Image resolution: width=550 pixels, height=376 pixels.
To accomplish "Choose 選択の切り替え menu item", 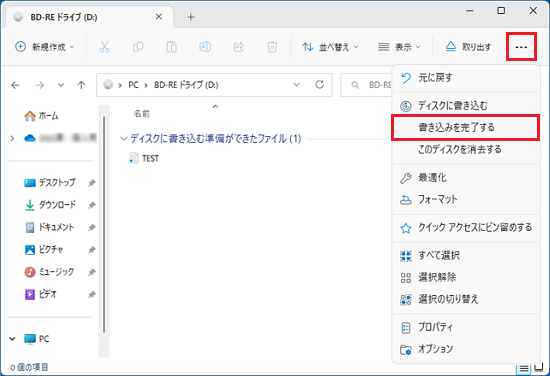I will coord(465,299).
